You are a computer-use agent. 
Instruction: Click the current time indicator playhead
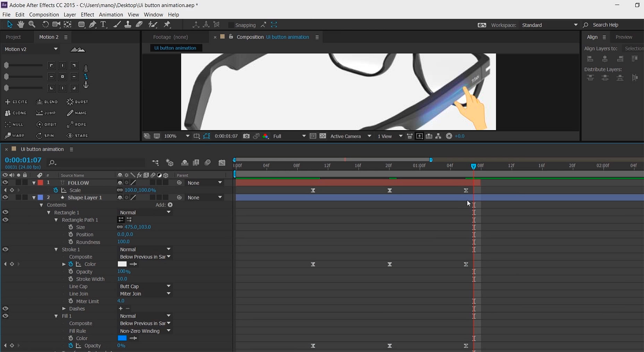(x=473, y=166)
